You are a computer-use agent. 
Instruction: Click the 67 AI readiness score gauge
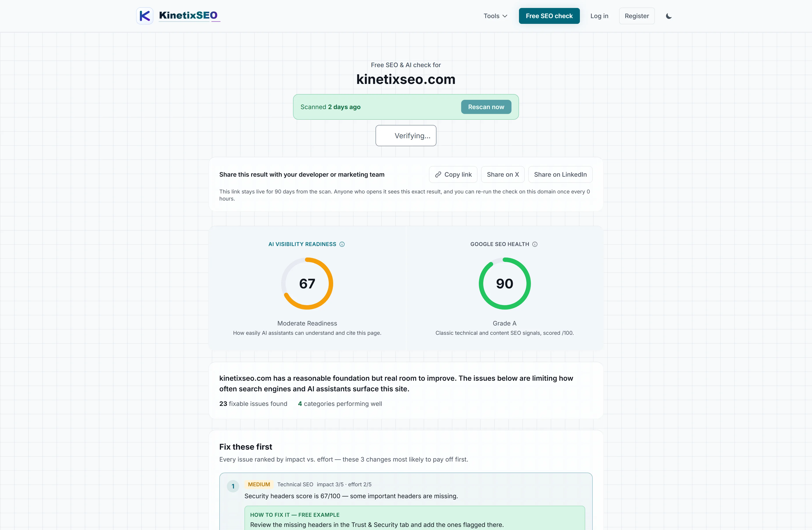point(307,284)
